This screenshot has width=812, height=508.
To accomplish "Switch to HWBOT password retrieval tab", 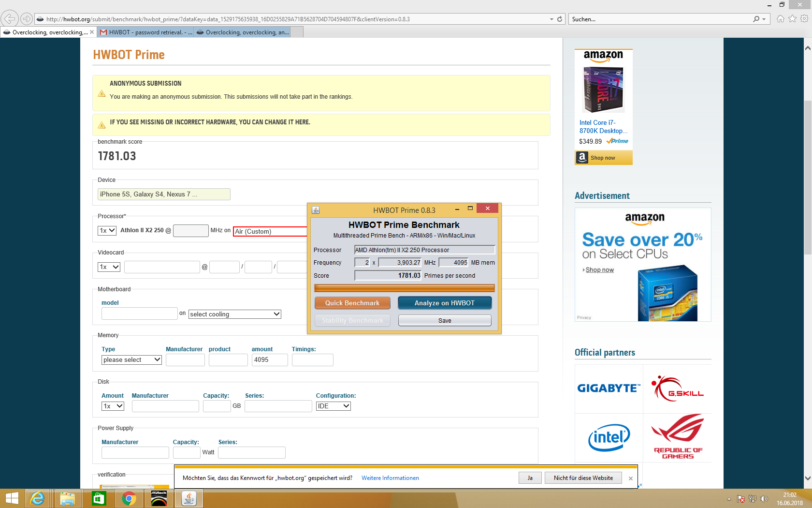I will point(145,32).
